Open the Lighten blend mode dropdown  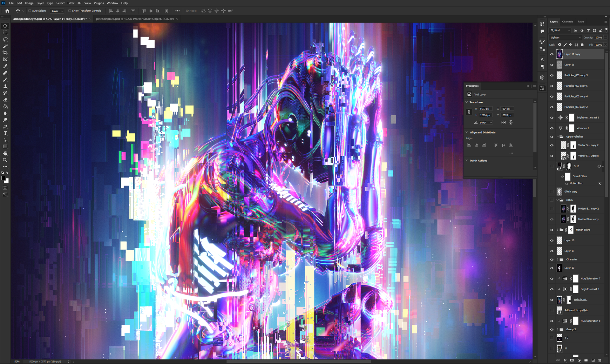(x=566, y=37)
